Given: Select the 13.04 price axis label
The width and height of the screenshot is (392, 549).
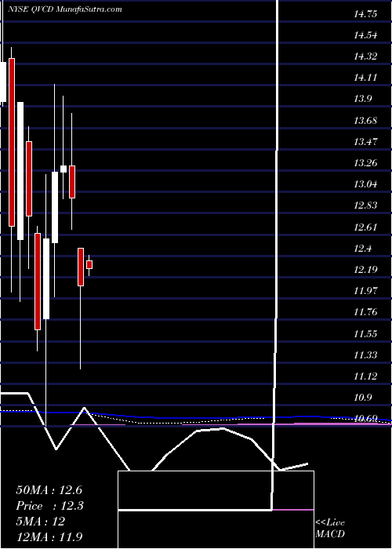Looking at the screenshot, I should click(x=365, y=184).
